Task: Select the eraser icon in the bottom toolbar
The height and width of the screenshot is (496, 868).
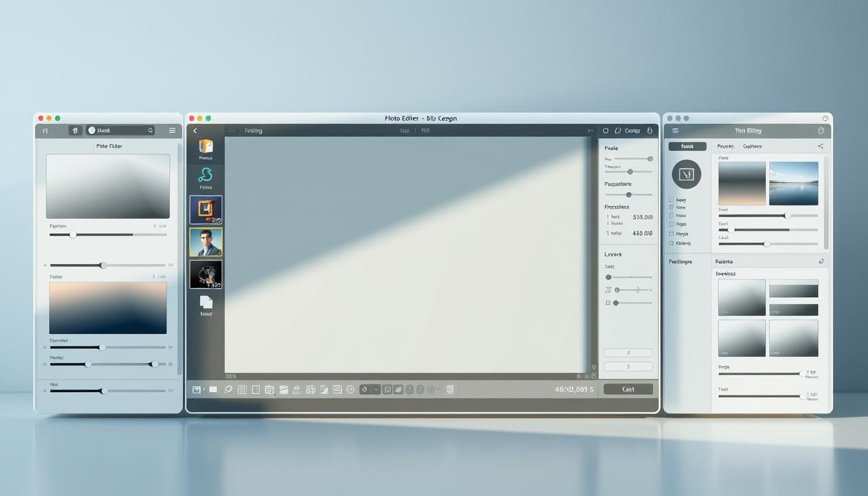Action: (398, 389)
